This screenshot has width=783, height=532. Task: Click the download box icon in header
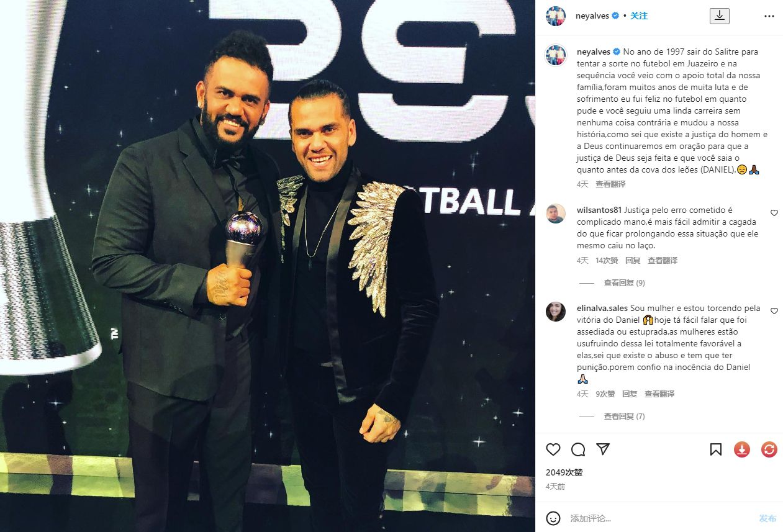click(x=720, y=16)
